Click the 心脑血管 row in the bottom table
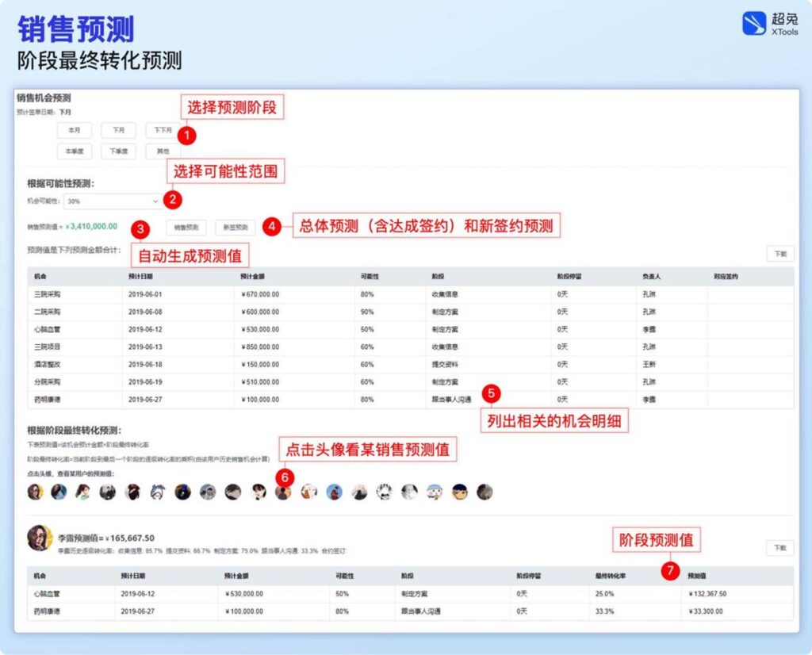This screenshot has height=655, width=812. coord(48,591)
